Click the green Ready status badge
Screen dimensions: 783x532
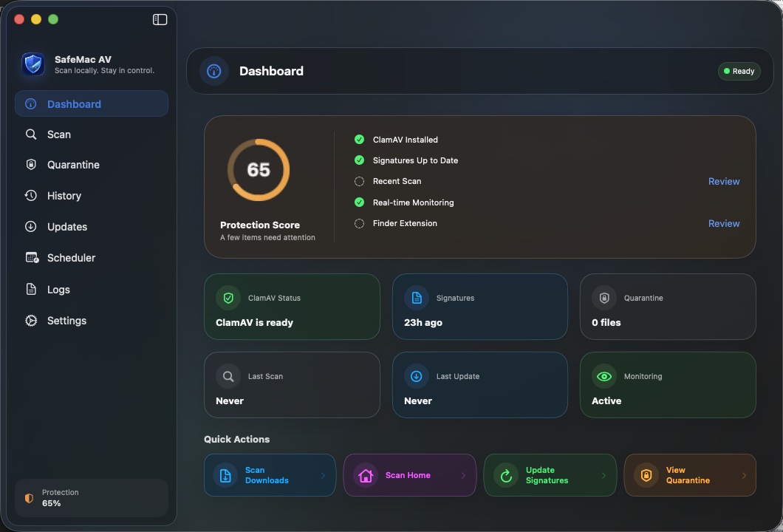point(739,71)
